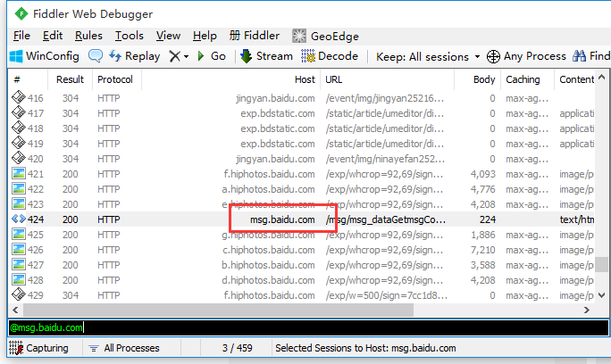Open the View menu
This screenshot has width=611, height=364.
click(x=168, y=36)
